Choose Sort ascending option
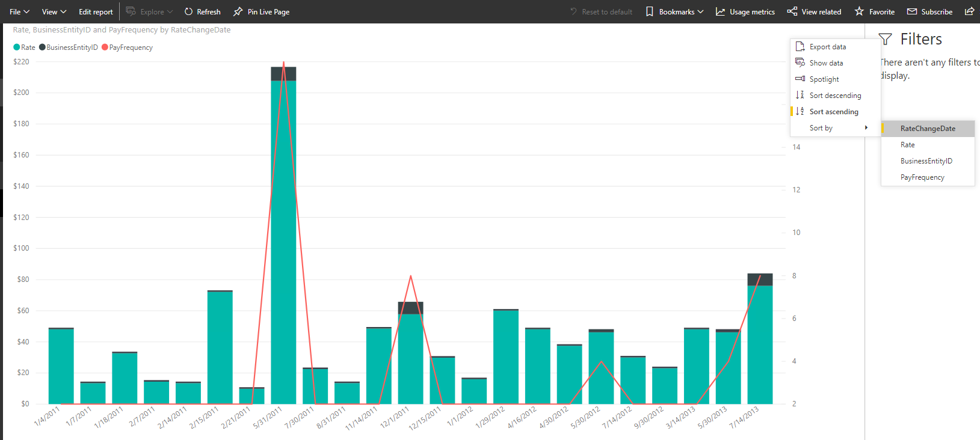This screenshot has height=440, width=980. click(835, 111)
